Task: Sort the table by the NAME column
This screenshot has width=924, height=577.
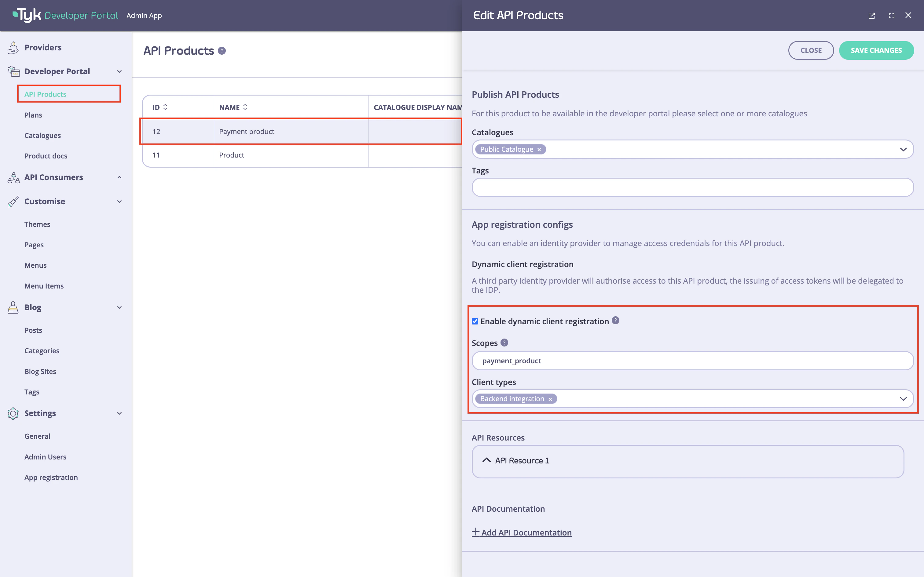Action: pyautogui.click(x=245, y=107)
